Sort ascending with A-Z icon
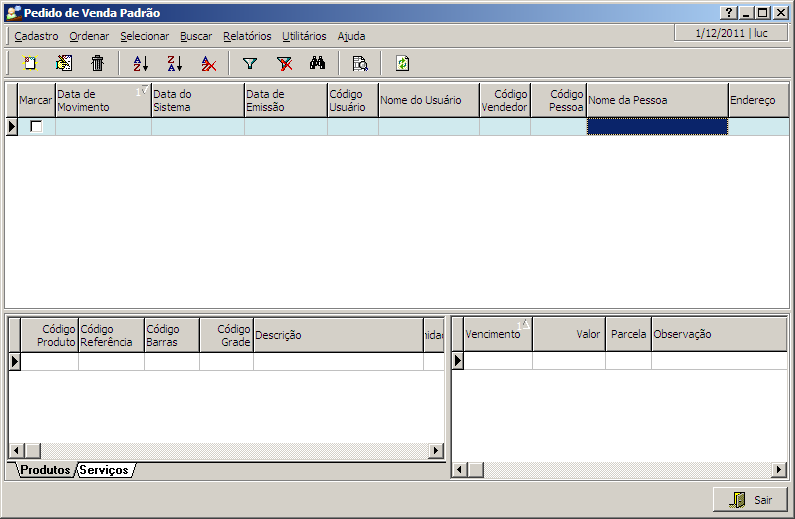 coord(141,63)
